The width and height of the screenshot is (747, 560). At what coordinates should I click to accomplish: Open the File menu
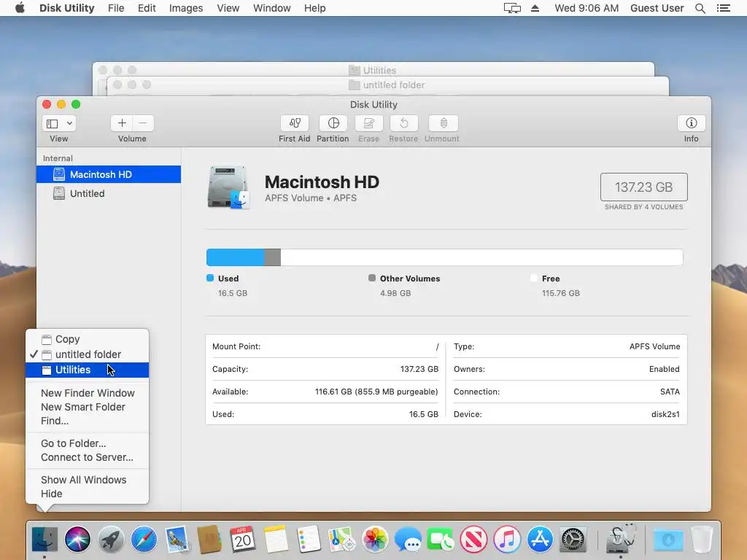pyautogui.click(x=116, y=8)
